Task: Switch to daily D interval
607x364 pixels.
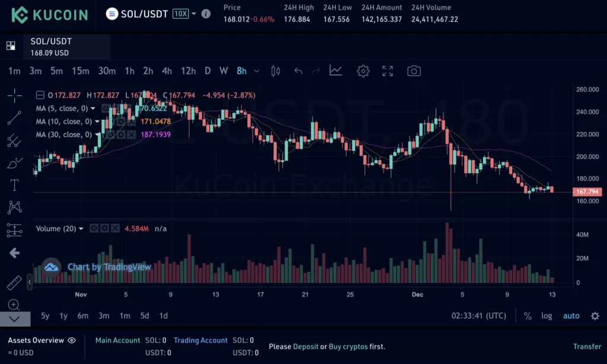Action: tap(207, 71)
